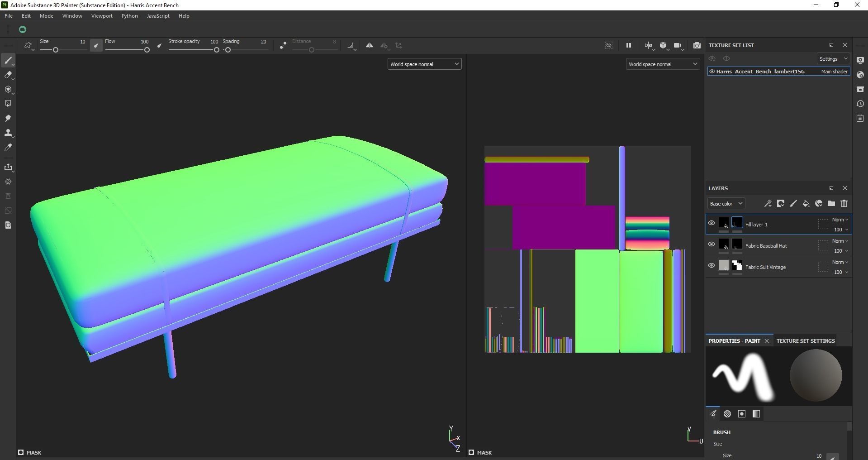Viewport: 868px width, 460px height.
Task: Pause the viewport rendering
Action: pos(628,45)
